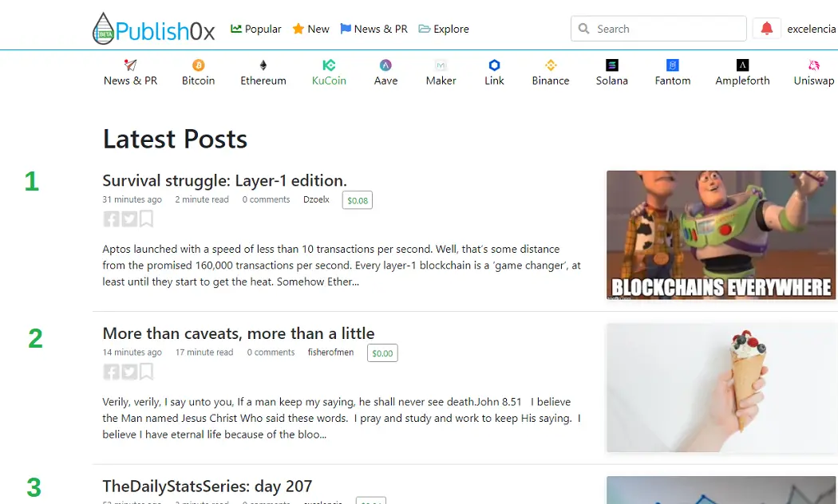Bookmark the More than caveats post
The image size is (838, 504).
pyautogui.click(x=146, y=372)
